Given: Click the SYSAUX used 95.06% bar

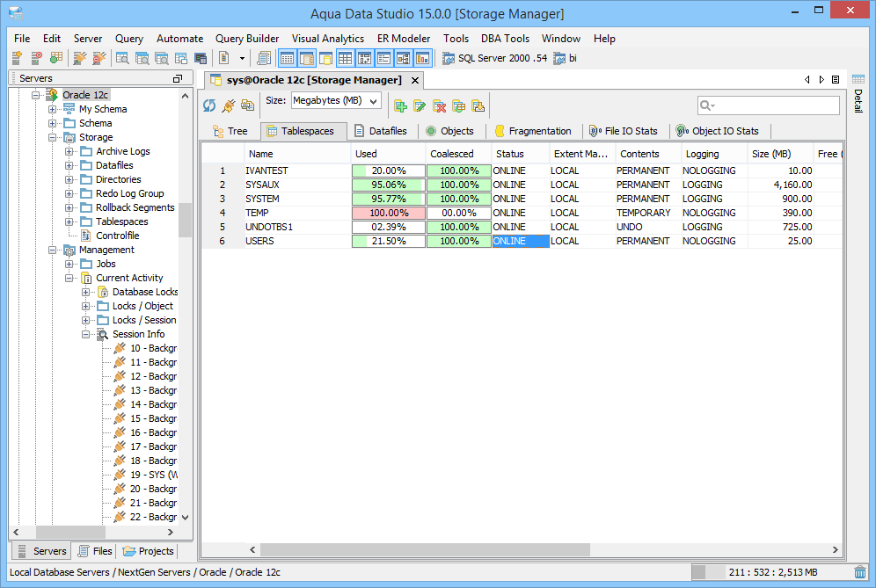Looking at the screenshot, I should (389, 185).
